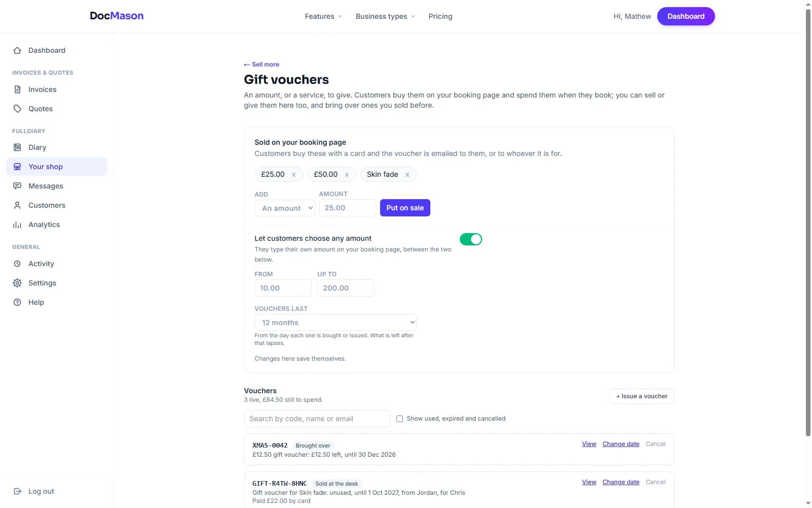View the XMAS-0042 voucher

click(x=589, y=444)
